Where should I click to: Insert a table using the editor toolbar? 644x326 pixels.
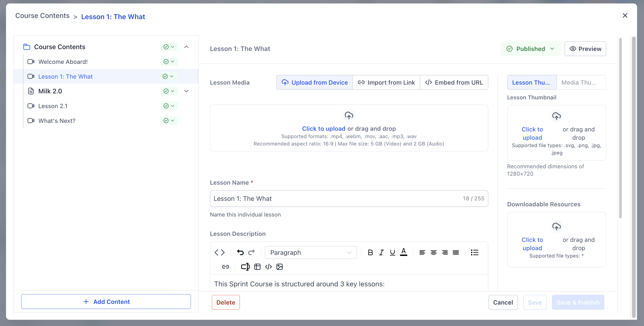(x=257, y=267)
